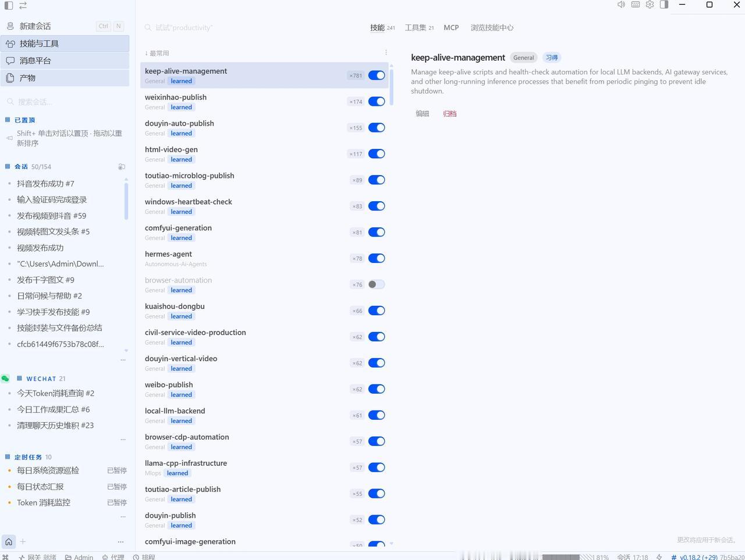
Task: Toggle hermes-agent skill switch
Action: [377, 259]
